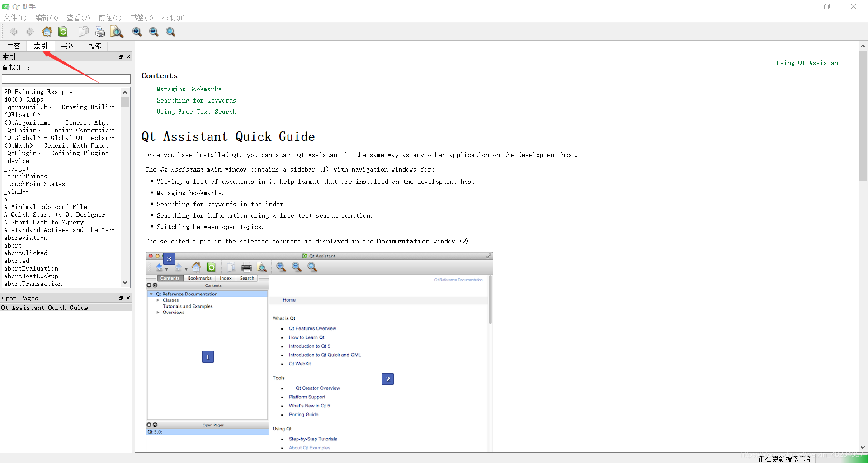The image size is (868, 463).
Task: Open the 查看(V) menu
Action: click(x=79, y=18)
